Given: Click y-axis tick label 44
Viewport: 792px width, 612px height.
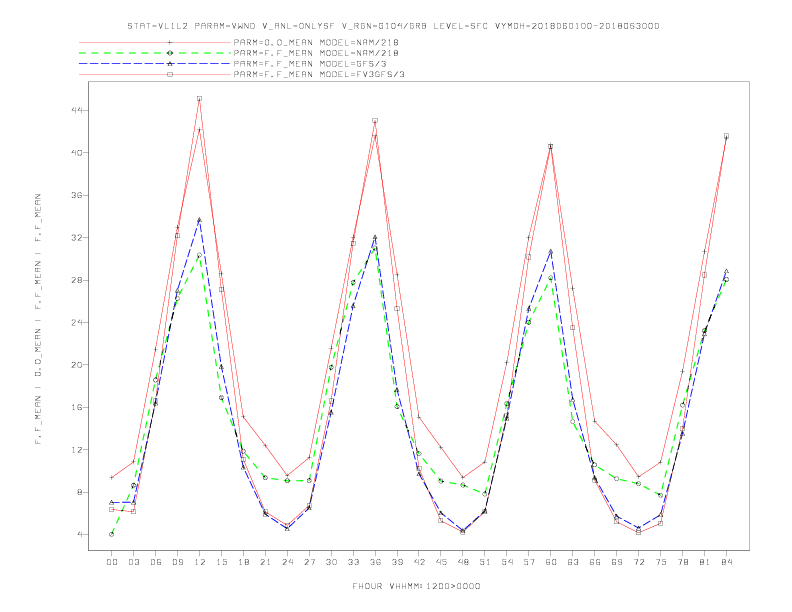Looking at the screenshot, I should [x=76, y=110].
